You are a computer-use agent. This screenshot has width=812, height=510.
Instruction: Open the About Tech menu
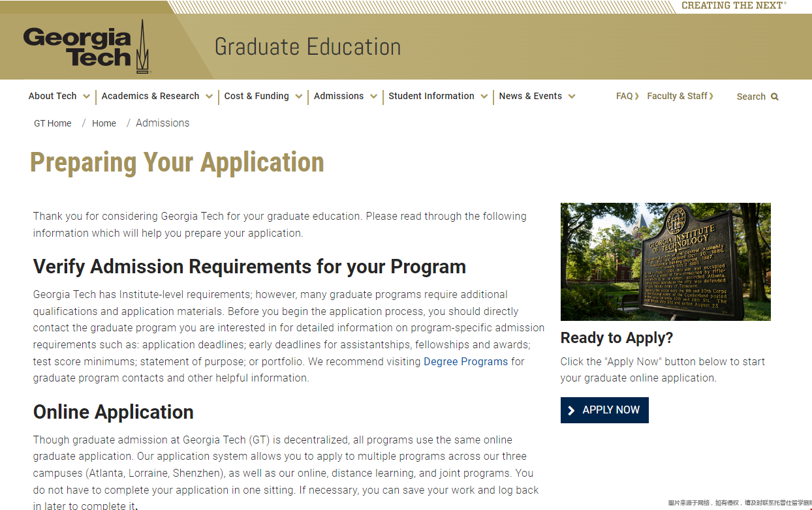52,96
